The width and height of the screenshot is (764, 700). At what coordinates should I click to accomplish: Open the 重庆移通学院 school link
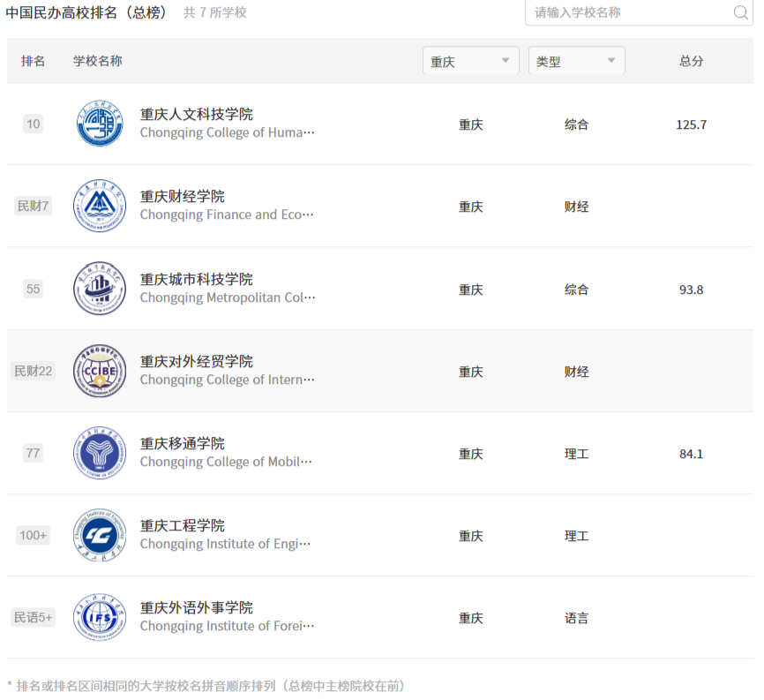[183, 444]
